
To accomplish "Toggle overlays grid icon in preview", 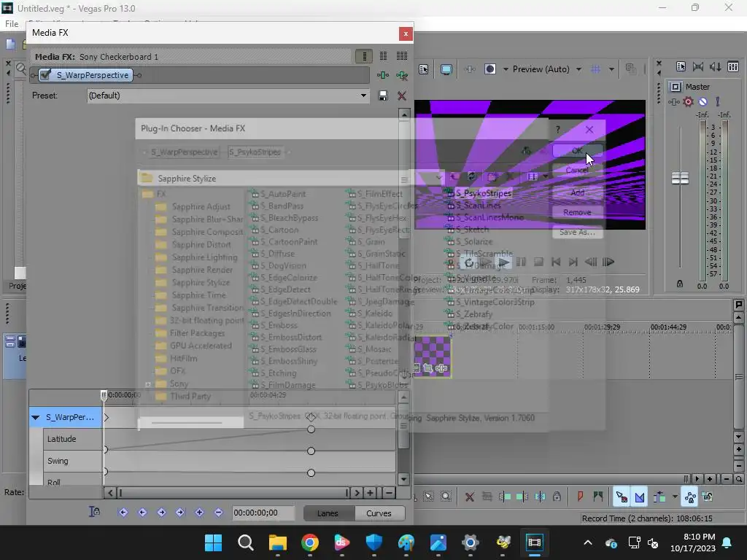I will coord(595,69).
